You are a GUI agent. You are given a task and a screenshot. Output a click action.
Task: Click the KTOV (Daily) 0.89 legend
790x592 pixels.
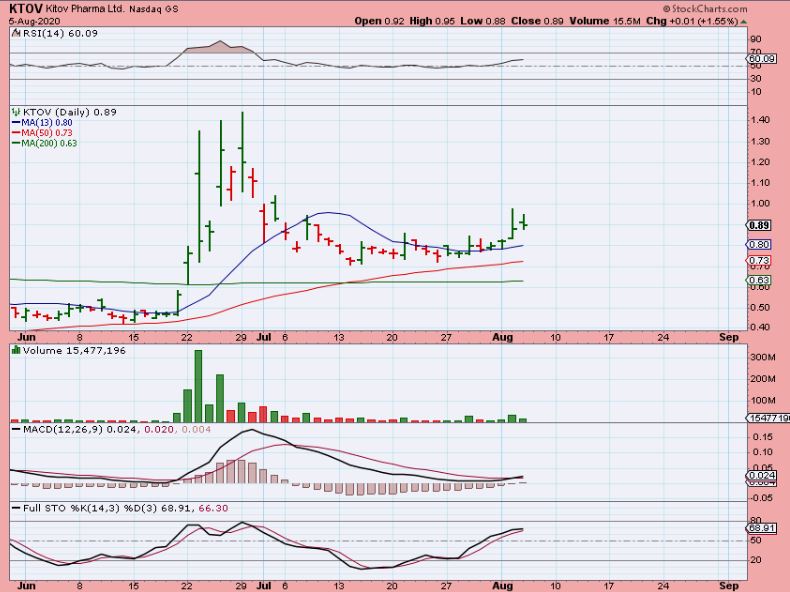click(x=70, y=112)
